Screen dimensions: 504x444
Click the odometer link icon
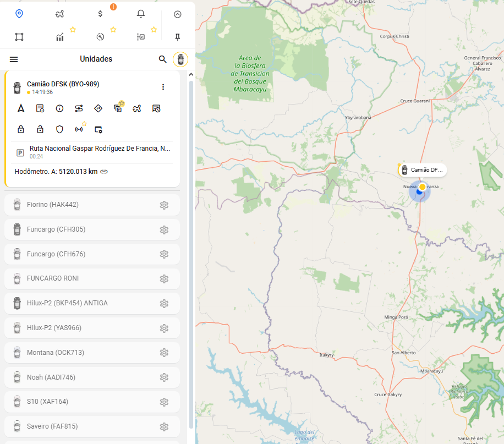point(104,172)
